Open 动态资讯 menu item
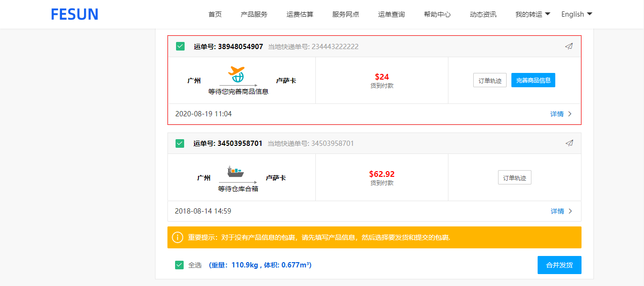The image size is (644, 286). pos(483,14)
